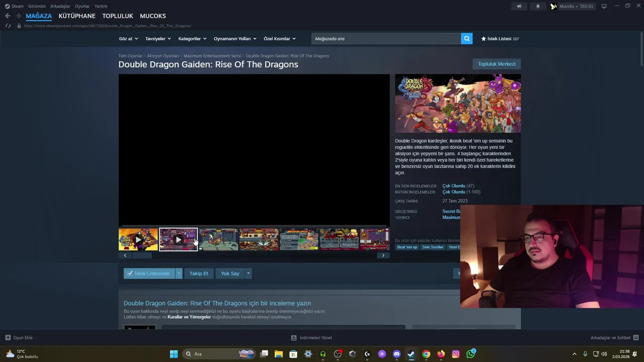Click the Yok Say button
Screen dimensions: 644x362
pos(230,274)
